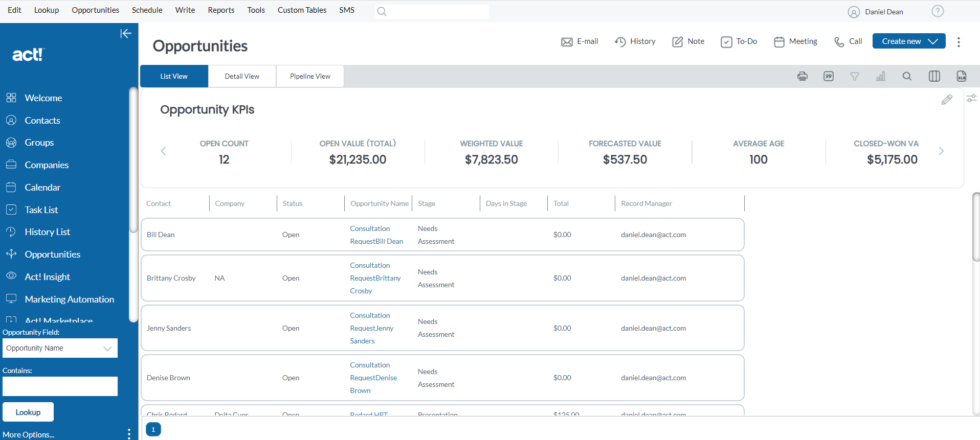Open the Lookup menu
Screen dimensions: 980x440
(x=47, y=10)
